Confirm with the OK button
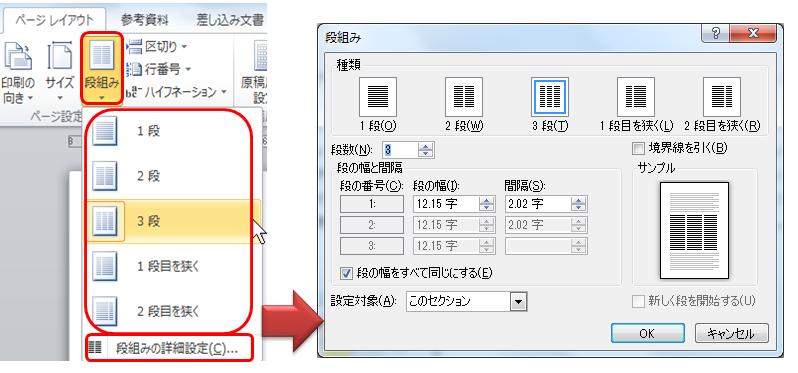798x373 pixels. click(647, 334)
